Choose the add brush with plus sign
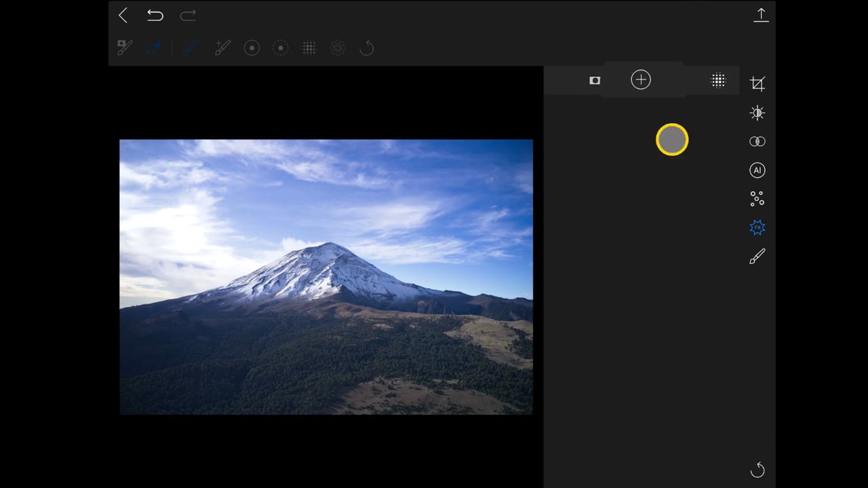Screen dimensions: 868x488 point(222,47)
